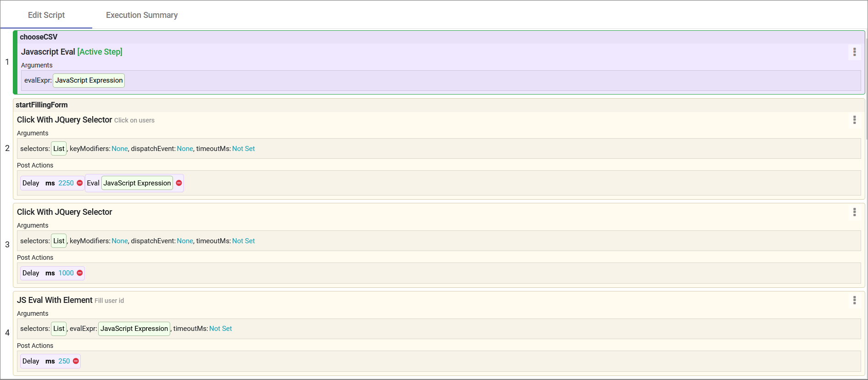Open selectors List in step 2
The height and width of the screenshot is (380, 868).
click(59, 149)
